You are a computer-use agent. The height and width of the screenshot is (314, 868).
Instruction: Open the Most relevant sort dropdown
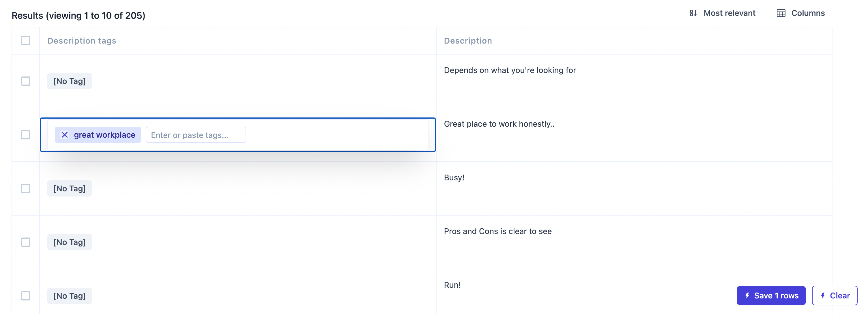(x=729, y=13)
